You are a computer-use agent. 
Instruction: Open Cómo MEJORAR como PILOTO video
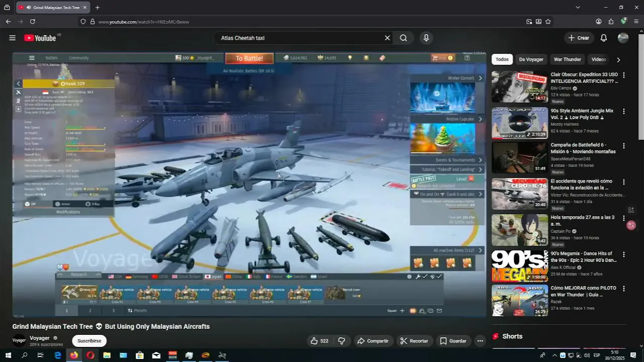click(520, 300)
